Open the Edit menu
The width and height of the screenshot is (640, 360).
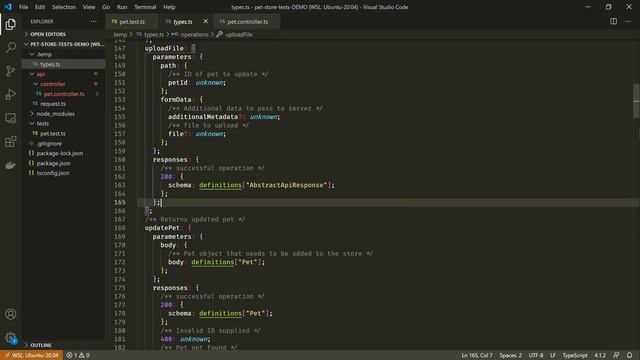[x=40, y=7]
